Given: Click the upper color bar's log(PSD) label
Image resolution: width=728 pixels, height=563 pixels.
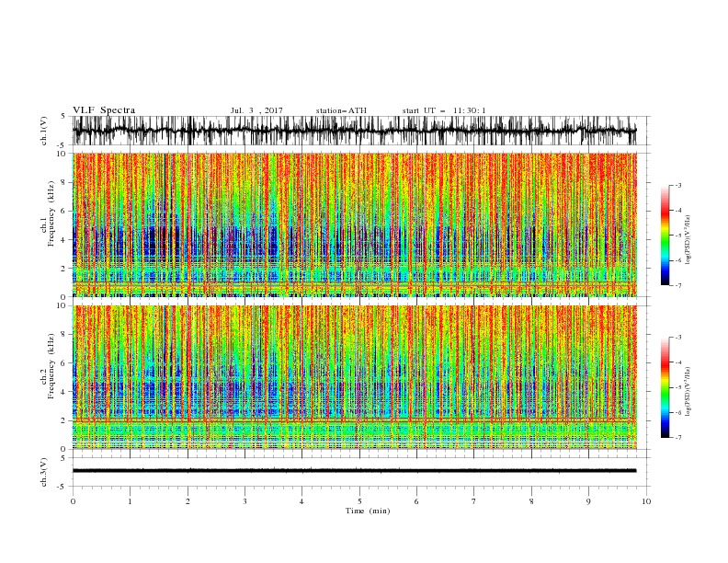Looking at the screenshot, I should tap(688, 240).
